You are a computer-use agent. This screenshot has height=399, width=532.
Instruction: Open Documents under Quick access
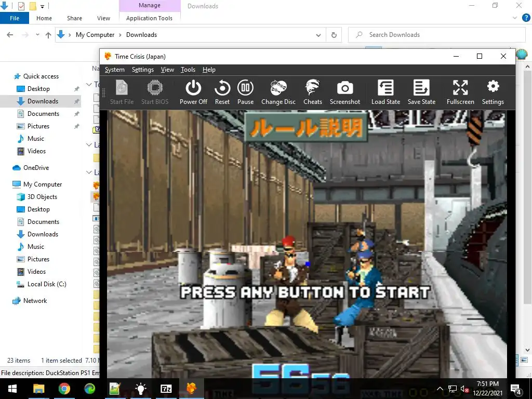coord(43,114)
